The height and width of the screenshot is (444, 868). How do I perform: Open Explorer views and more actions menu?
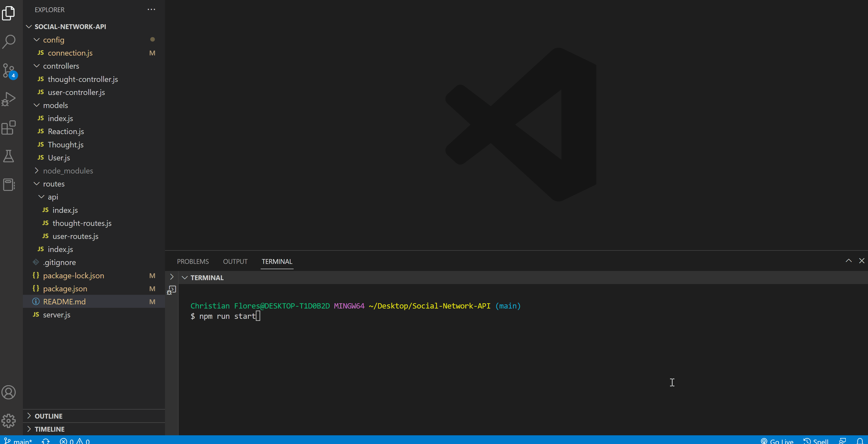[151, 9]
